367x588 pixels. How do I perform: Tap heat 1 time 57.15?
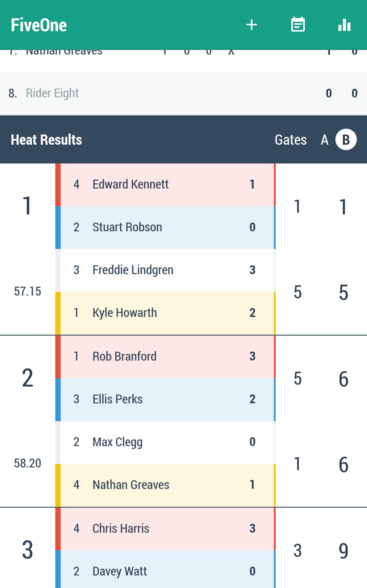click(x=28, y=291)
